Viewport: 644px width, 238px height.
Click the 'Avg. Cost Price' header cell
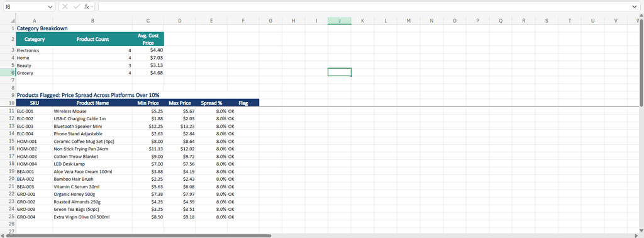(148, 40)
